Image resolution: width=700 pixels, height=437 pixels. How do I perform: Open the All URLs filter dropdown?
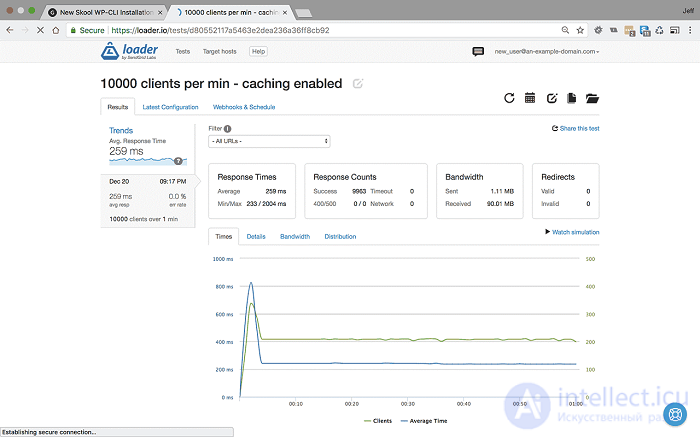269,141
